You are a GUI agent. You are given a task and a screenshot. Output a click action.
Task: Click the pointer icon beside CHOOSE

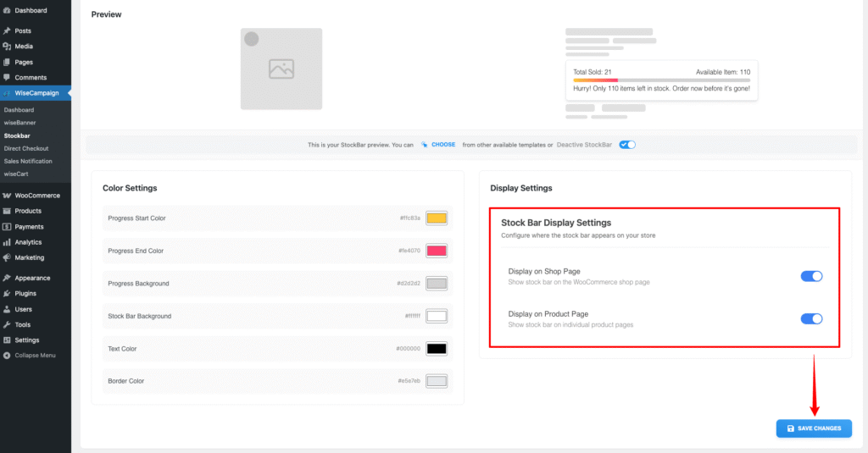click(x=424, y=145)
